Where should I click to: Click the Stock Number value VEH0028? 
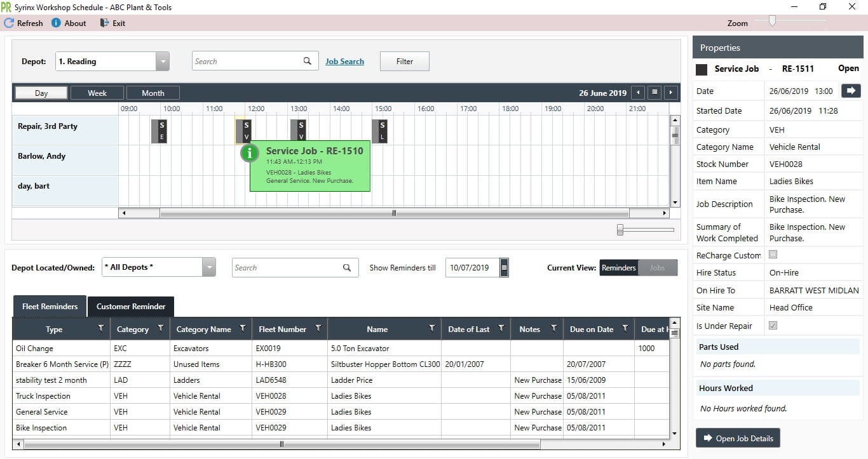coord(786,164)
